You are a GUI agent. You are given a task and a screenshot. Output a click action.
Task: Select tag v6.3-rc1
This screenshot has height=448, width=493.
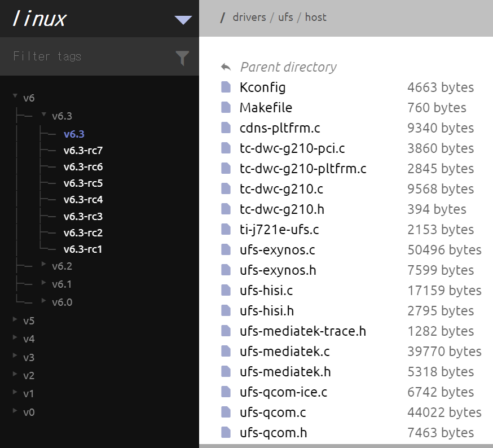[83, 249]
